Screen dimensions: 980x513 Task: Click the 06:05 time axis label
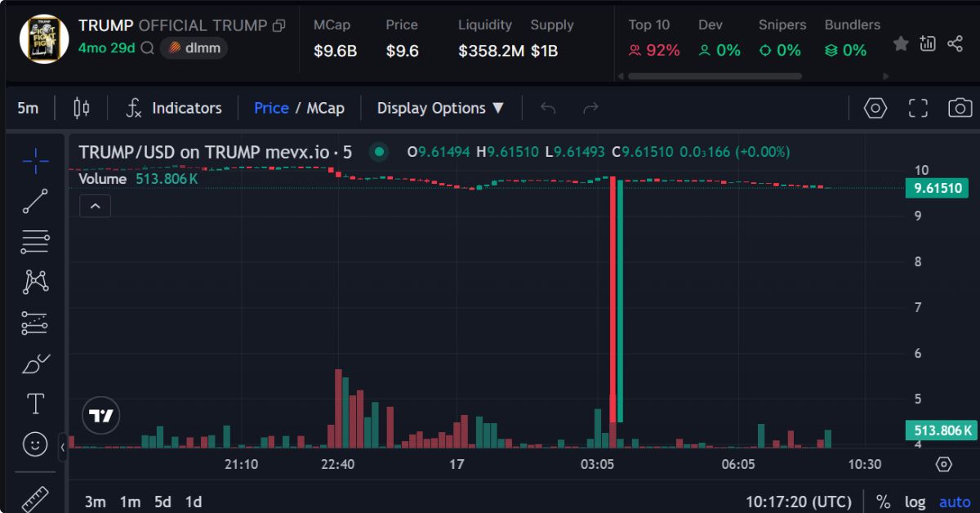click(738, 464)
